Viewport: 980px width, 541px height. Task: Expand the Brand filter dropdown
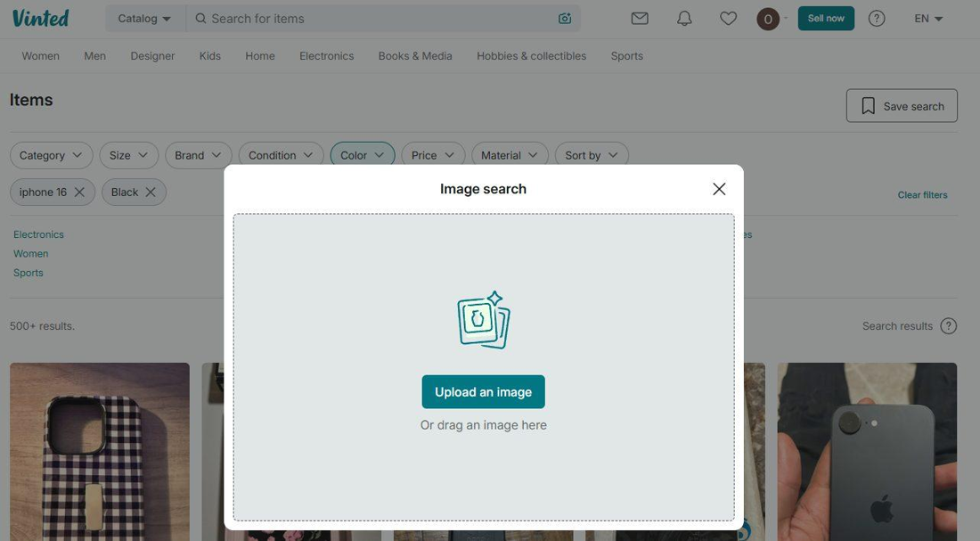tap(198, 155)
